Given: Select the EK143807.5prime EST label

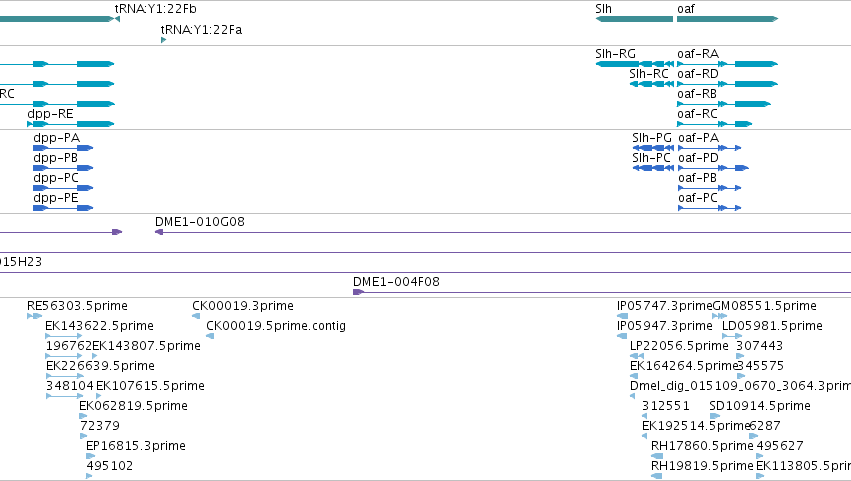Looking at the screenshot, I should point(147,346).
